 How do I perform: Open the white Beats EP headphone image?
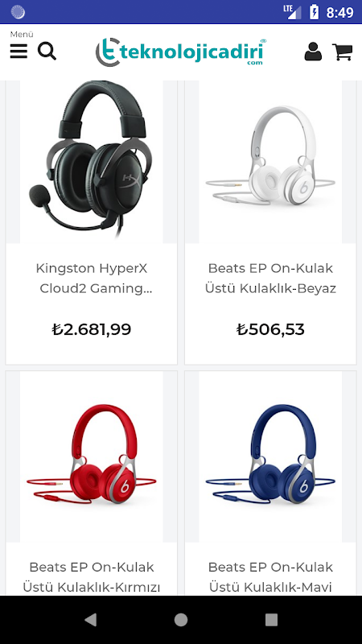tap(270, 162)
